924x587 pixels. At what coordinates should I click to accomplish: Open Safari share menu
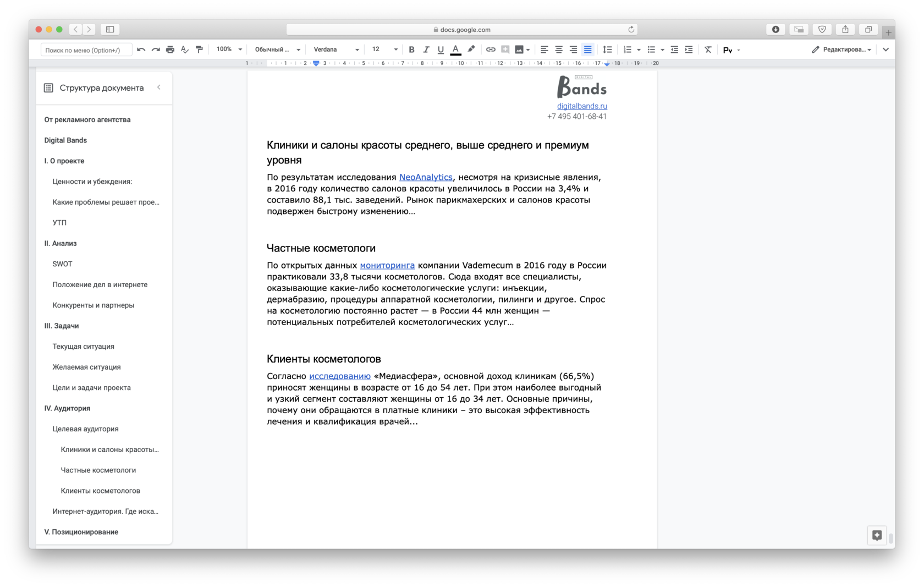coord(845,29)
